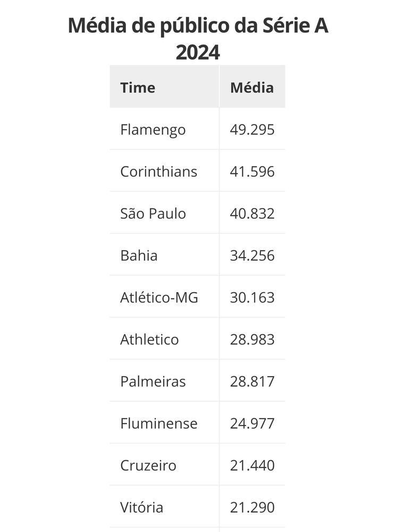The height and width of the screenshot is (532, 395).
Task: Select the Flamengo team cell
Action: point(153,129)
